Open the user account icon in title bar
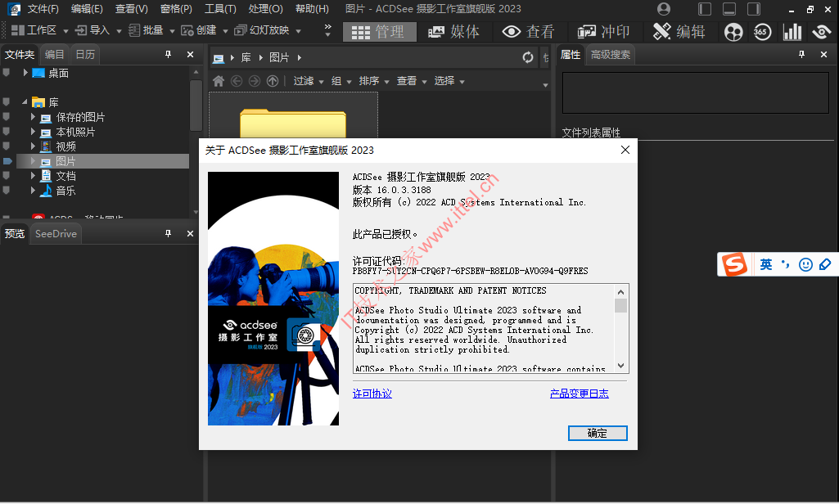The image size is (839, 504). [x=664, y=8]
